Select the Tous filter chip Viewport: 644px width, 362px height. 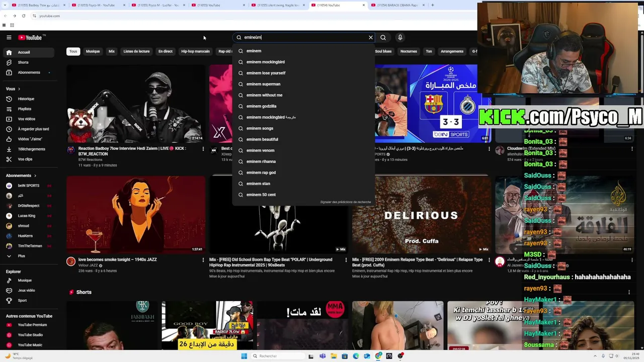(73, 51)
